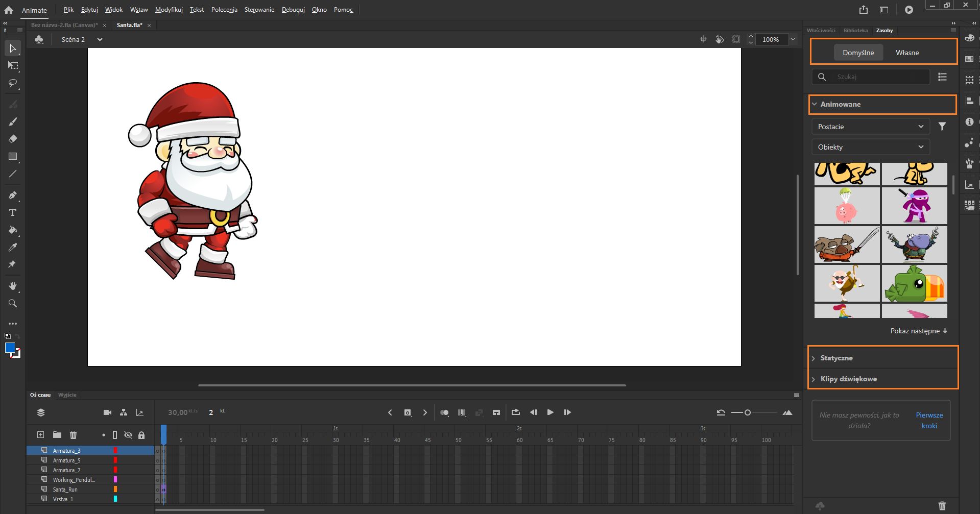The width and height of the screenshot is (980, 514).
Task: Open the Plik menu
Action: (68, 10)
